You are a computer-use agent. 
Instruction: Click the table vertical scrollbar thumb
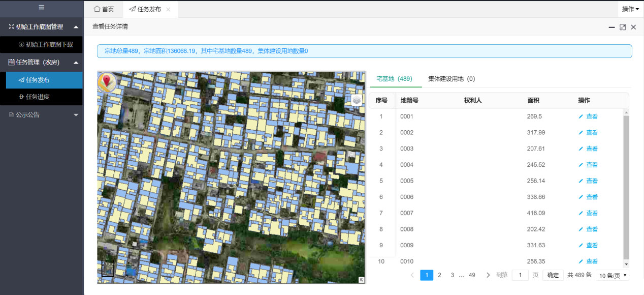coord(626,187)
